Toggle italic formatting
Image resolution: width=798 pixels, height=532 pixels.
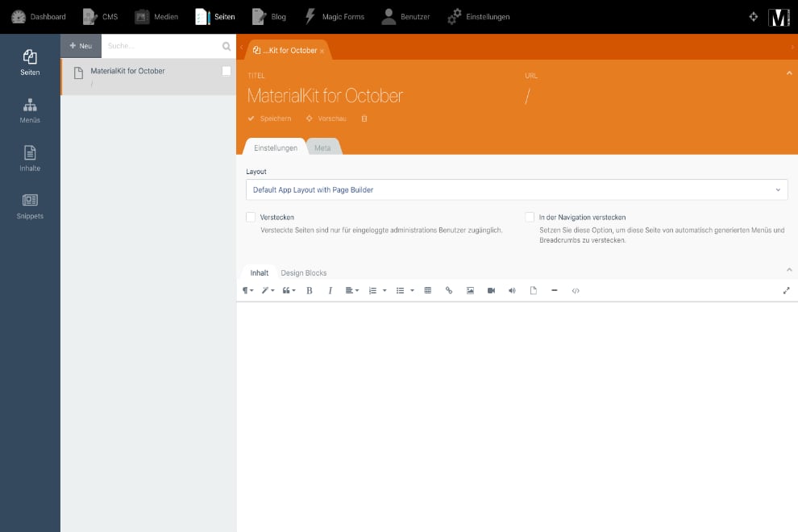[330, 291]
